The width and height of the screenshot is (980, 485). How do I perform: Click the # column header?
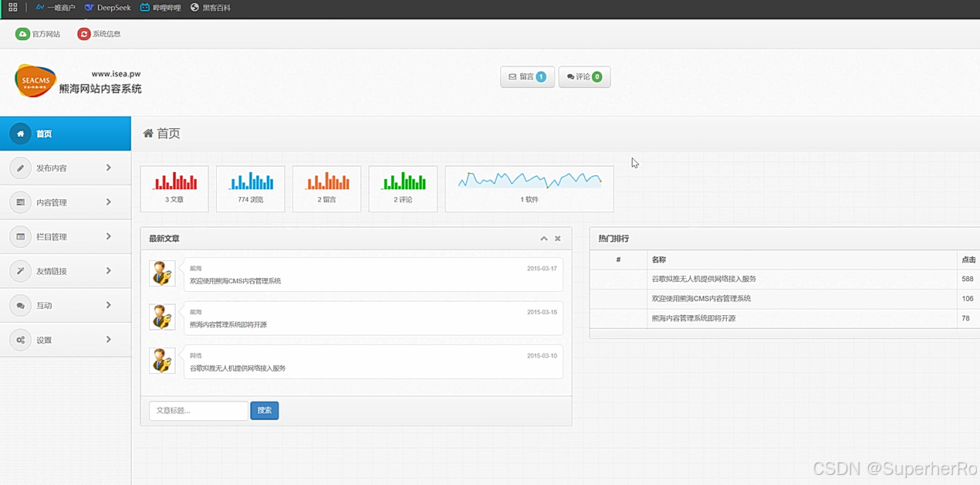coord(618,260)
